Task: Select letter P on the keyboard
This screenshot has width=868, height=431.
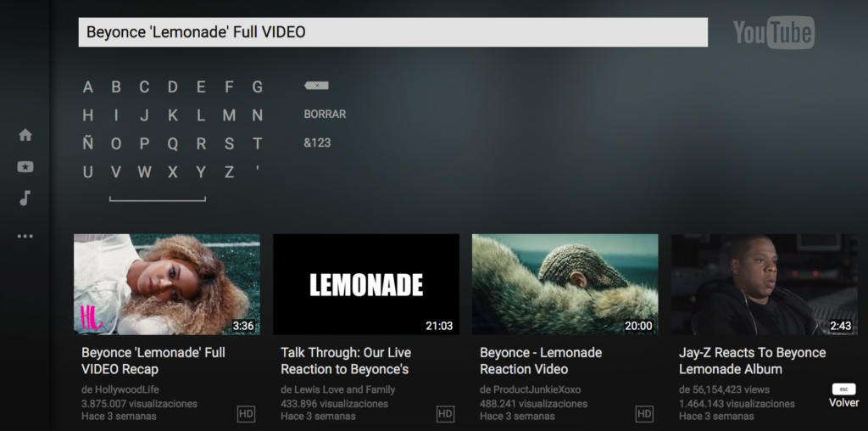Action: 144,144
